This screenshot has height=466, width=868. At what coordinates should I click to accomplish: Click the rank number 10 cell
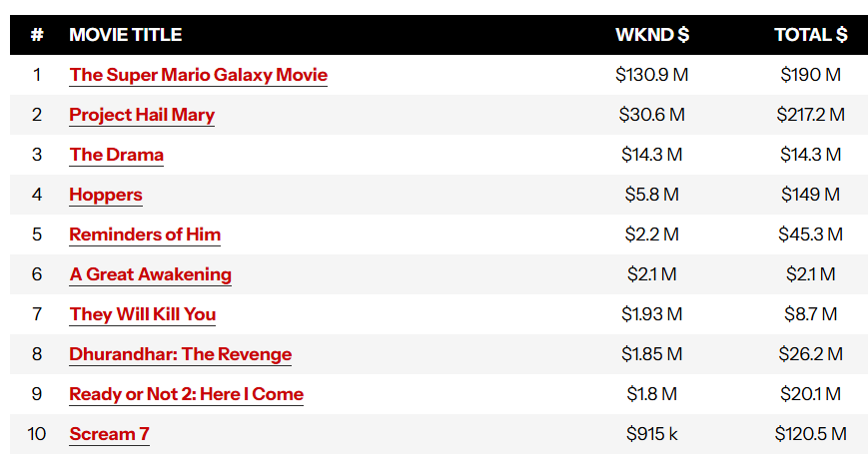click(37, 434)
